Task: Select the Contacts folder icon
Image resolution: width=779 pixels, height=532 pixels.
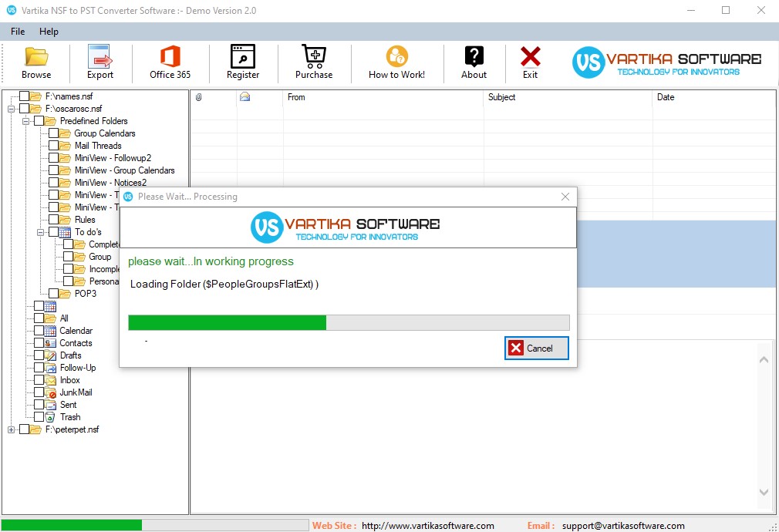Action: click(50, 343)
